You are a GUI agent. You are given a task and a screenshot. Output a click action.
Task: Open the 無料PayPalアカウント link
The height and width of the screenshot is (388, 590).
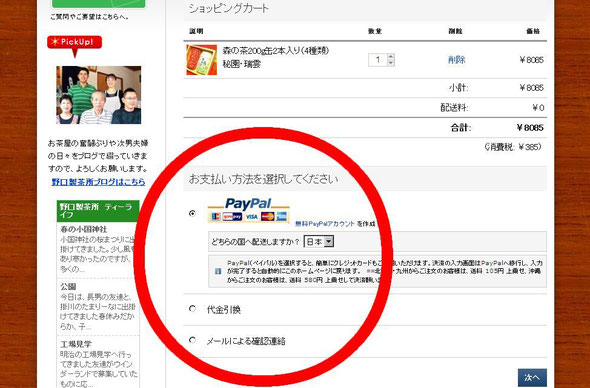pos(325,224)
